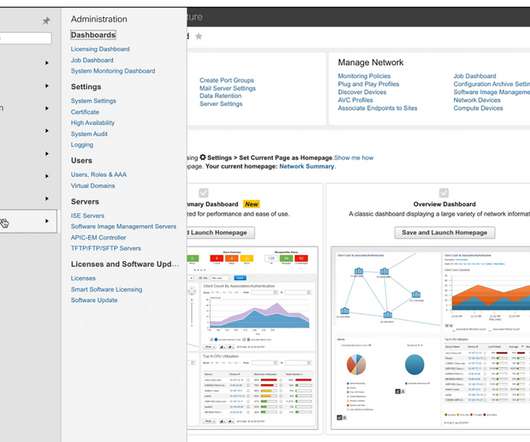The width and height of the screenshot is (530, 442).
Task: Open Virtual Domains link
Action: tap(93, 186)
